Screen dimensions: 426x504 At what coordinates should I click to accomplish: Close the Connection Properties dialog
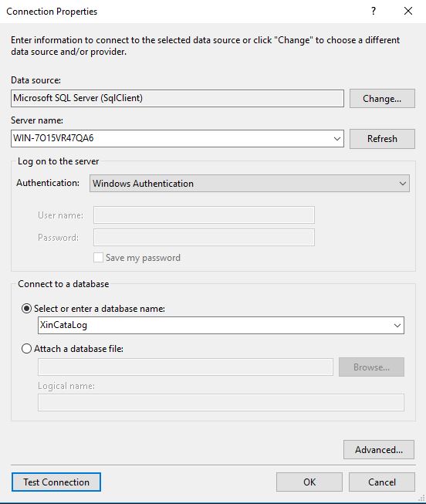pyautogui.click(x=408, y=12)
